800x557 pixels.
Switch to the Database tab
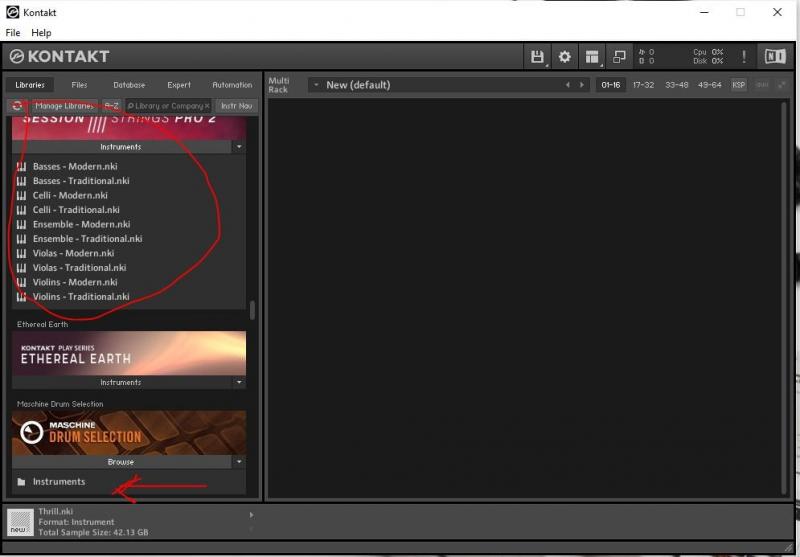pos(129,85)
